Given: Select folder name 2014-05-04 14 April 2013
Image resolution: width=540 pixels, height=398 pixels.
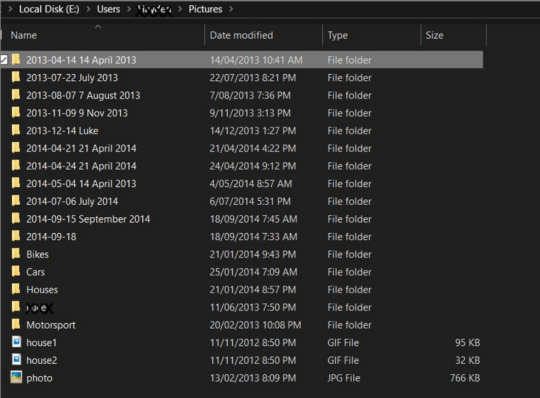Looking at the screenshot, I should [81, 184].
